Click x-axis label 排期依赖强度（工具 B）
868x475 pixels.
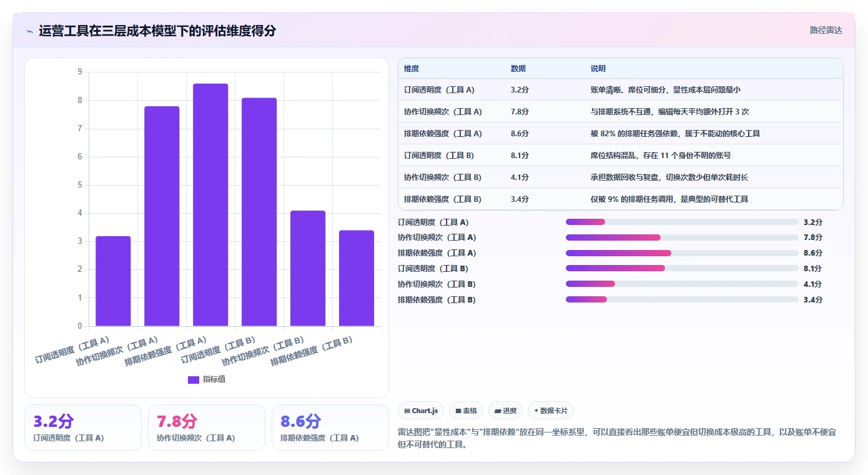point(312,351)
